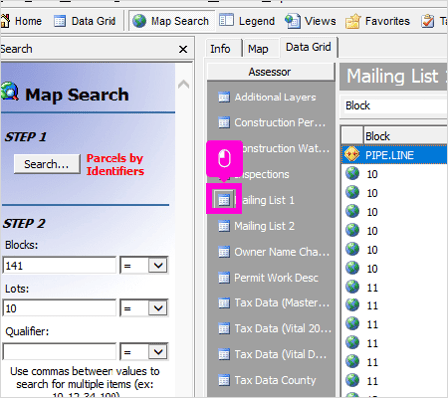The height and width of the screenshot is (398, 448).
Task: Click the Mailing List 1 grid icon
Action: [x=224, y=200]
